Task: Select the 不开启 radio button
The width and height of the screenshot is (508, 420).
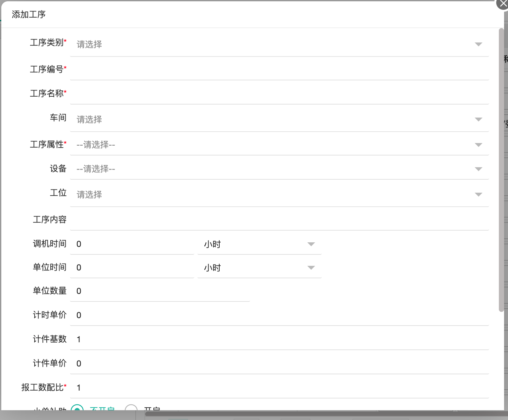Action: 77,408
